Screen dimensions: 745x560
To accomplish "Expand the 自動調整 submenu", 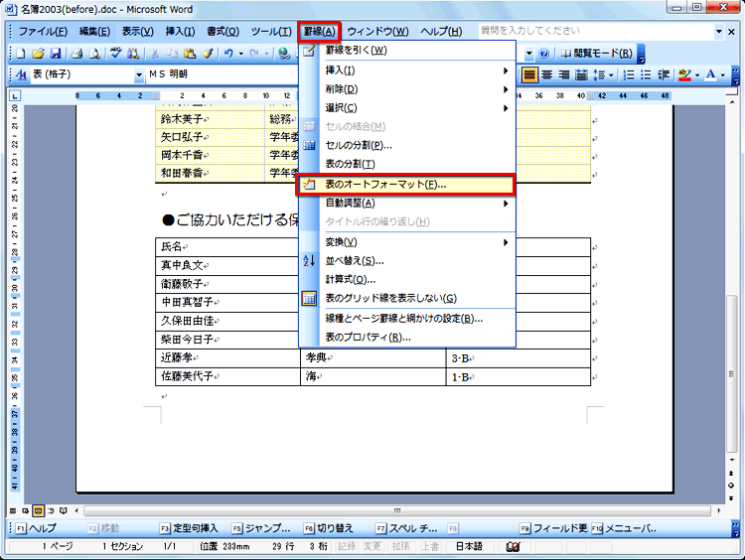I will coord(407,204).
